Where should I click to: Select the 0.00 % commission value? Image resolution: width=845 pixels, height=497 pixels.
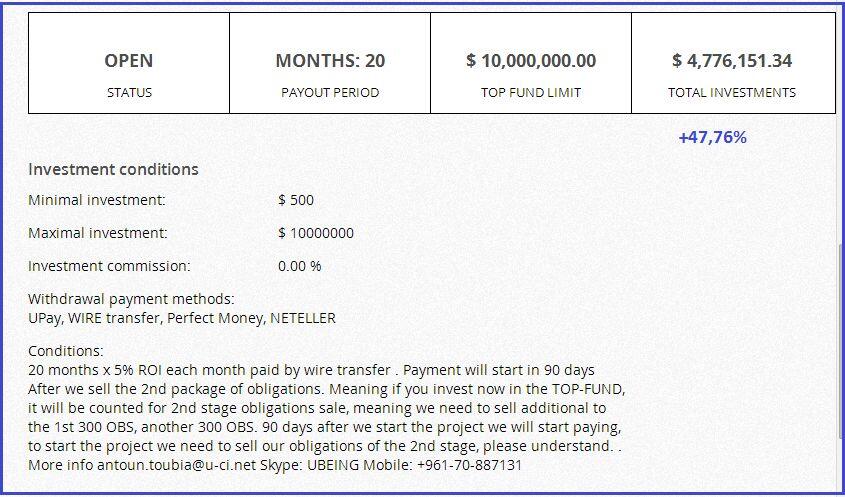[300, 266]
